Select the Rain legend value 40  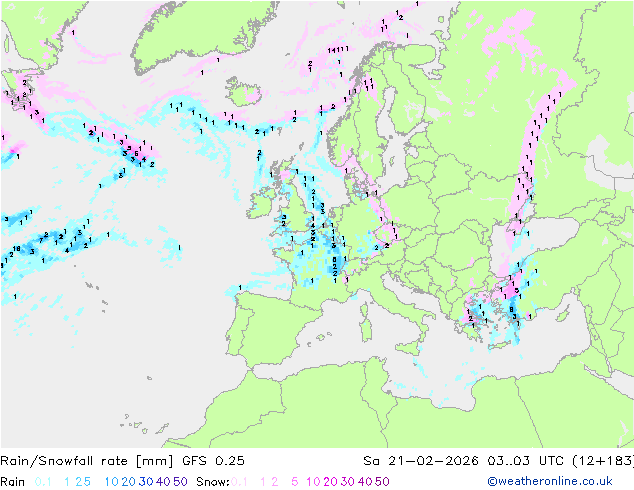163,482
